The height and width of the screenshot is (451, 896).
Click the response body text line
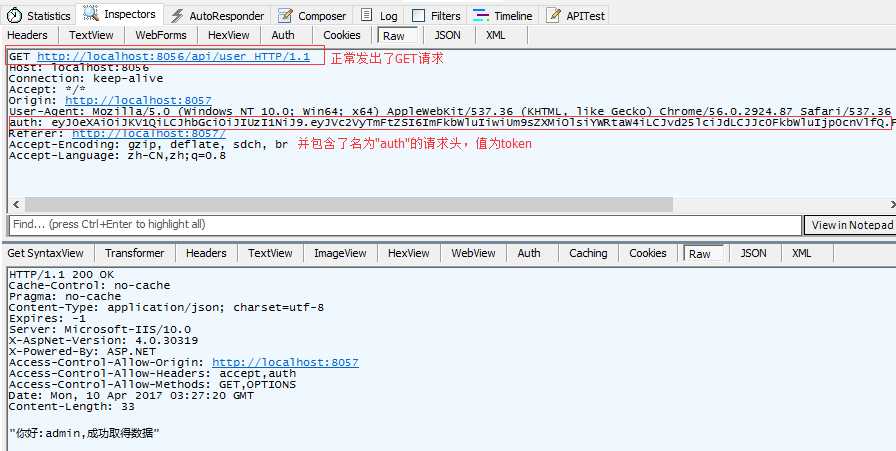(x=84, y=433)
